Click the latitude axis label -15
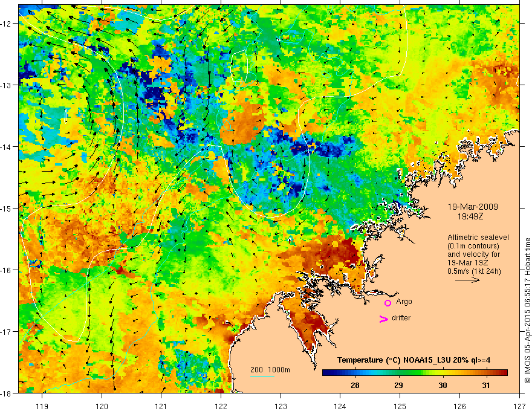The height and width of the screenshot is (411, 532). [7, 208]
